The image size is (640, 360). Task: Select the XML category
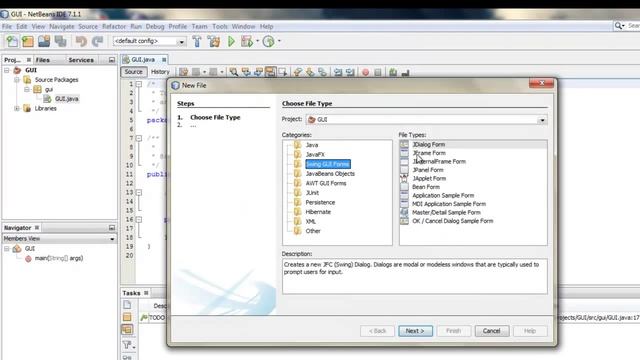(x=311, y=222)
